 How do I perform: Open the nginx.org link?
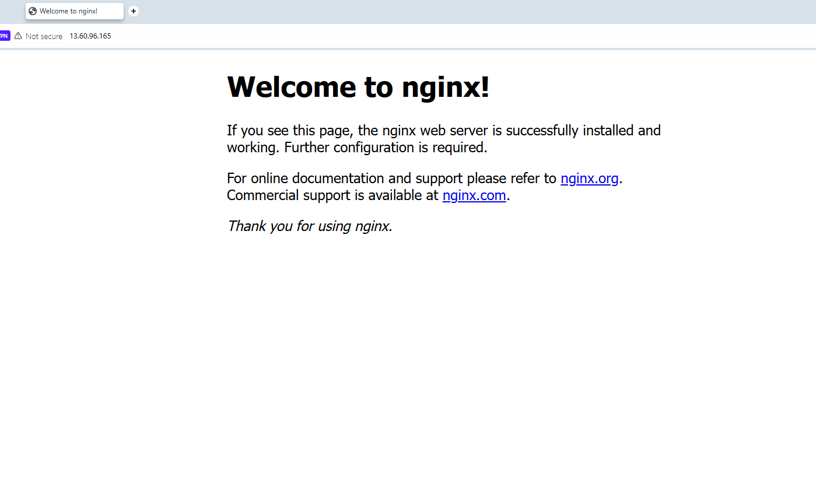[589, 178]
